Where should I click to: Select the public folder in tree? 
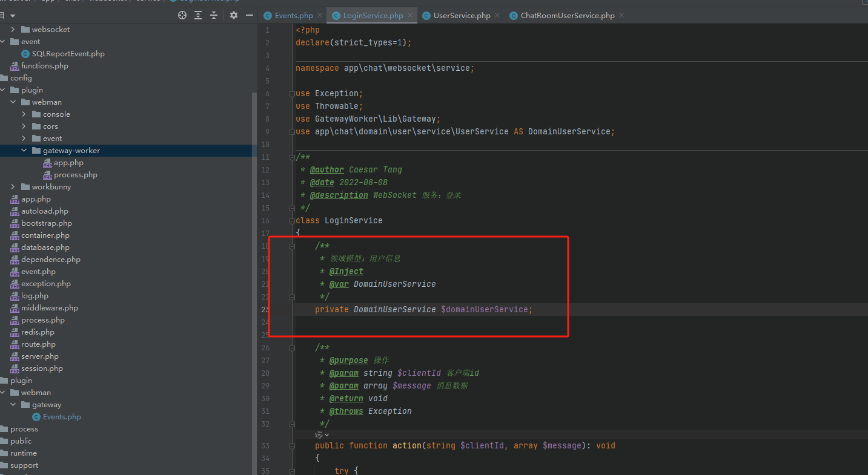coord(21,441)
